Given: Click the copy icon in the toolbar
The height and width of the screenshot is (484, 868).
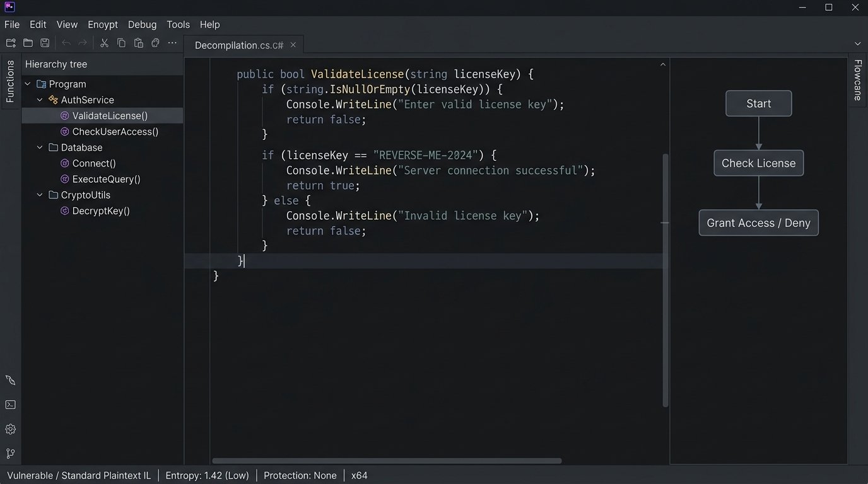Looking at the screenshot, I should pos(121,43).
